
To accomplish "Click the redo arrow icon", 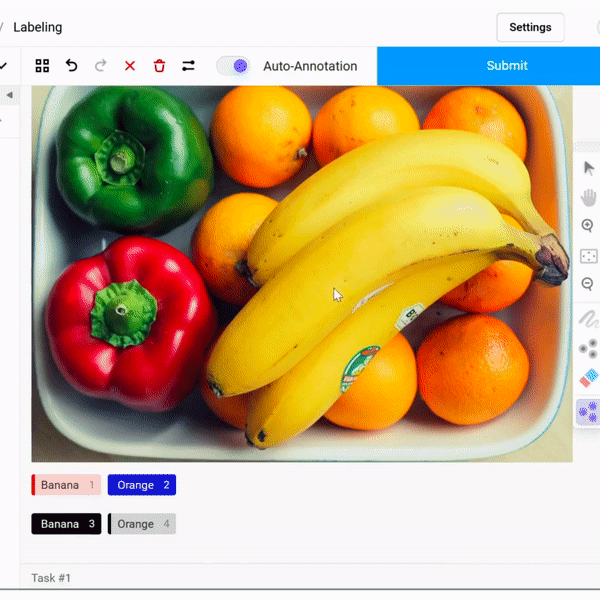I will 101,66.
